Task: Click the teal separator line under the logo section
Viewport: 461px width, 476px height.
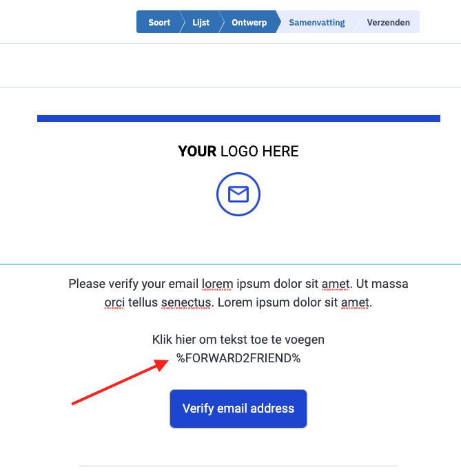Action: tap(230, 264)
